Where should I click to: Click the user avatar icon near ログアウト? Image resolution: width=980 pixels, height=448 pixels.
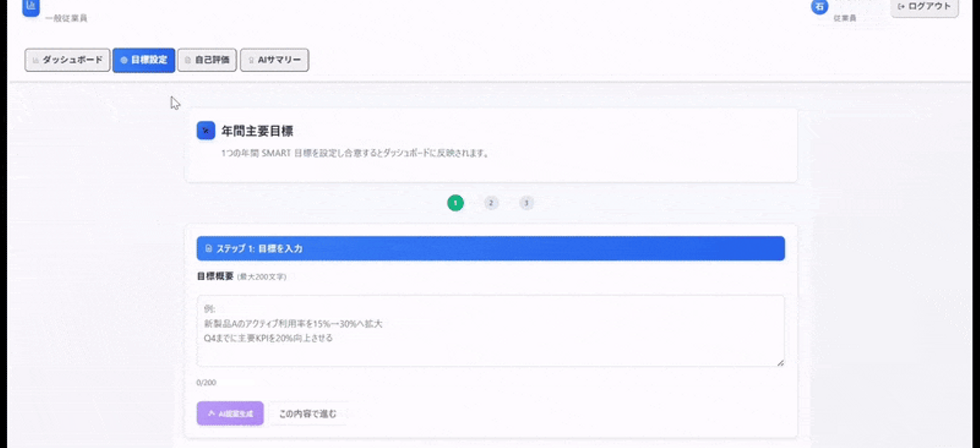pos(819,7)
